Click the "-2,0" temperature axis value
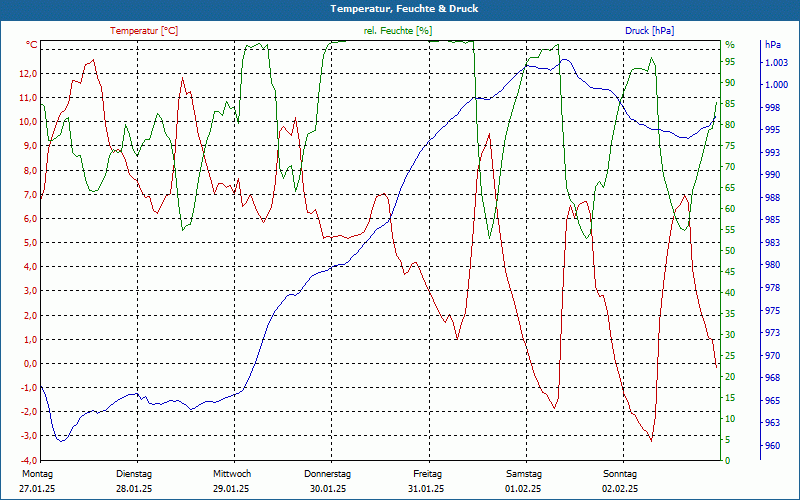Screen dimensions: 800x500 tap(29, 412)
